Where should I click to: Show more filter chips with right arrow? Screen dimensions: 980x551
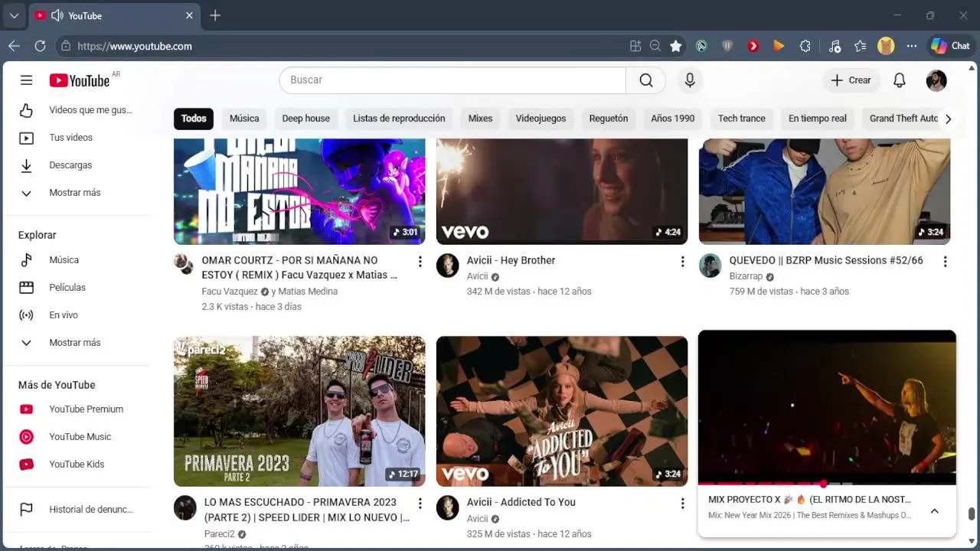pos(948,119)
